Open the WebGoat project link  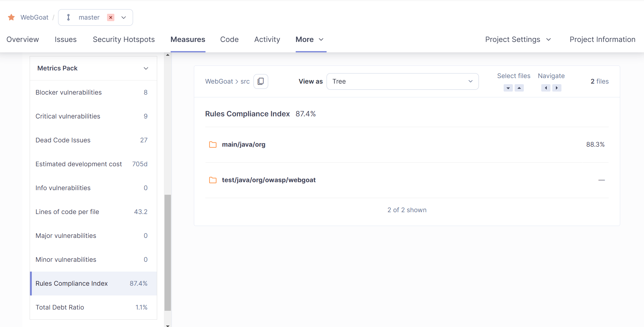(34, 17)
